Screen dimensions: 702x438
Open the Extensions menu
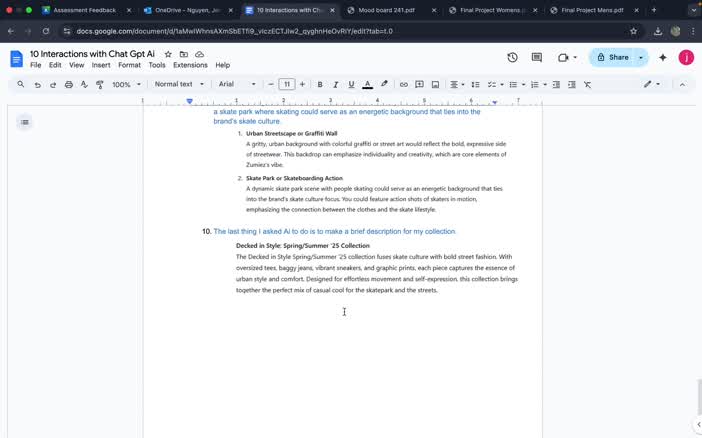click(x=190, y=65)
